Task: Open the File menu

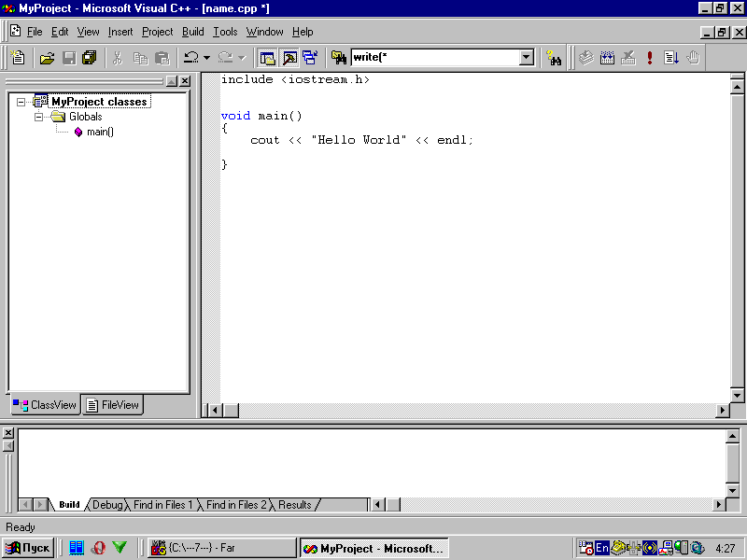Action: (35, 32)
